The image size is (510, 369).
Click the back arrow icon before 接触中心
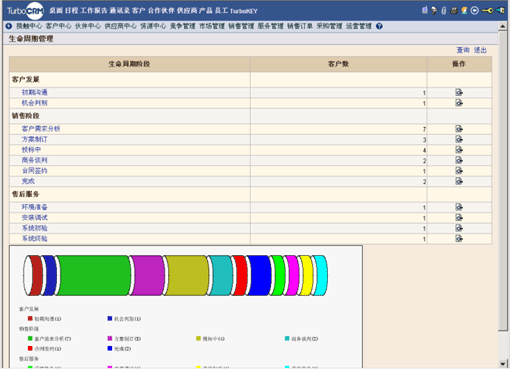click(9, 26)
